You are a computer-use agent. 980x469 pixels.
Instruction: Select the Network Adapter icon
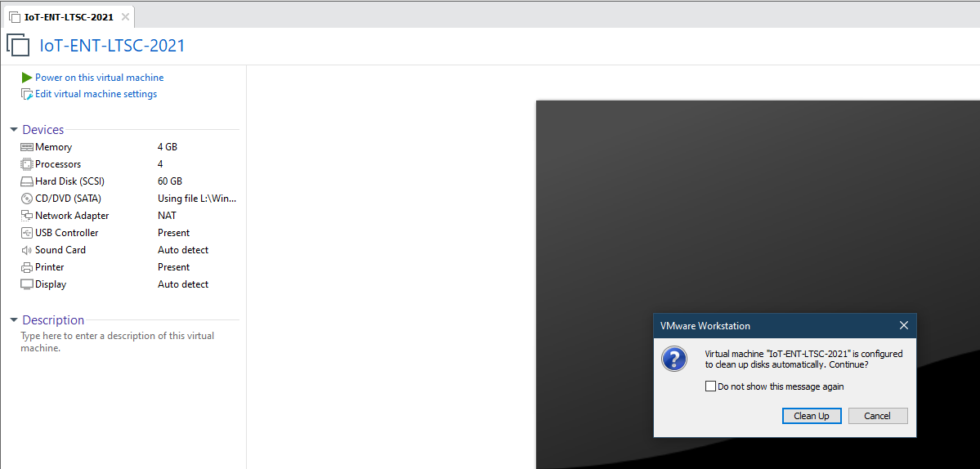(x=27, y=216)
